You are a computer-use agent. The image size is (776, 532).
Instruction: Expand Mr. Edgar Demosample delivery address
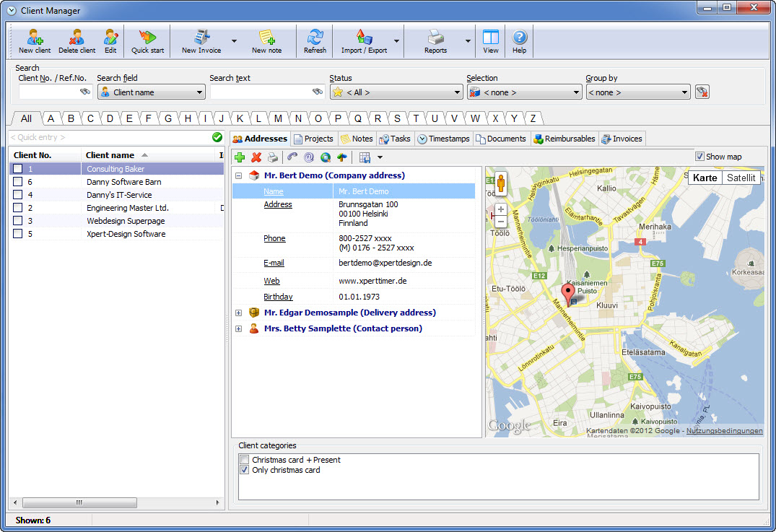[x=238, y=313]
